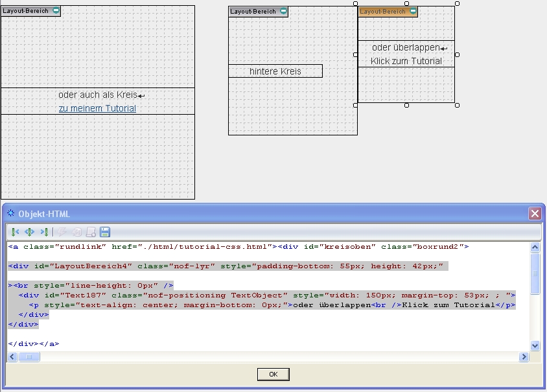Click the page document toolbar icon
Viewport: 547px width, 392px height.
coord(91,232)
